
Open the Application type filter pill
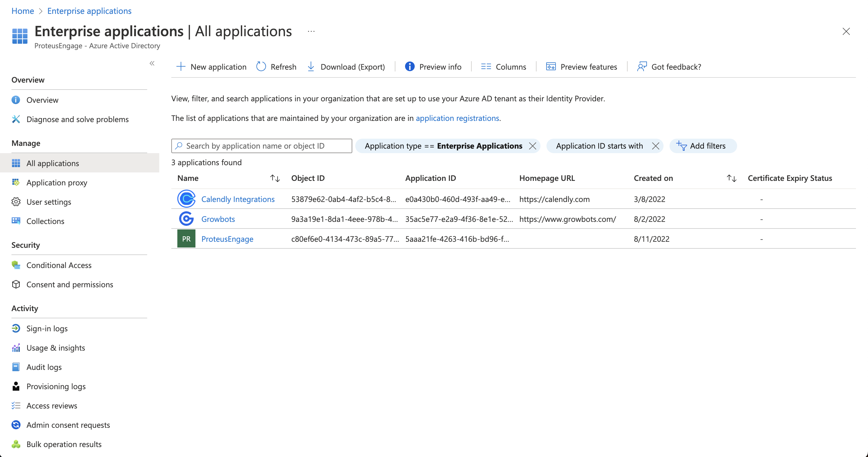point(443,146)
